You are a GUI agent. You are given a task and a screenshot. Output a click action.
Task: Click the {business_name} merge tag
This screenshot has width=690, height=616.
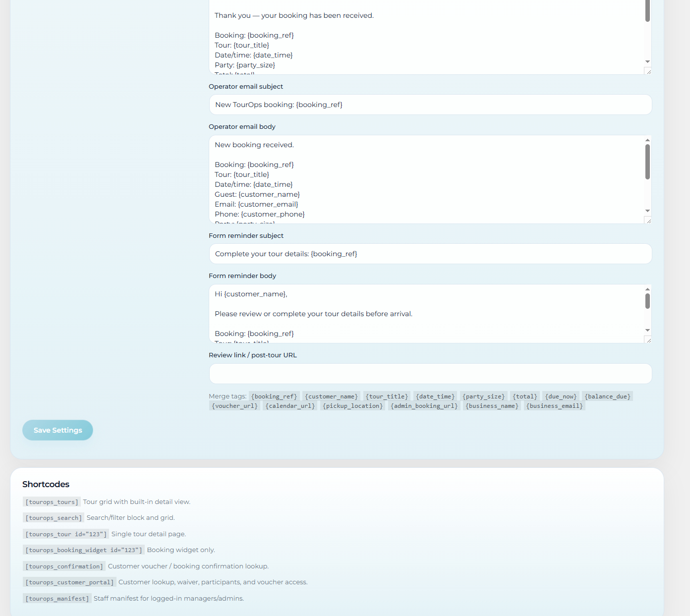[492, 406]
